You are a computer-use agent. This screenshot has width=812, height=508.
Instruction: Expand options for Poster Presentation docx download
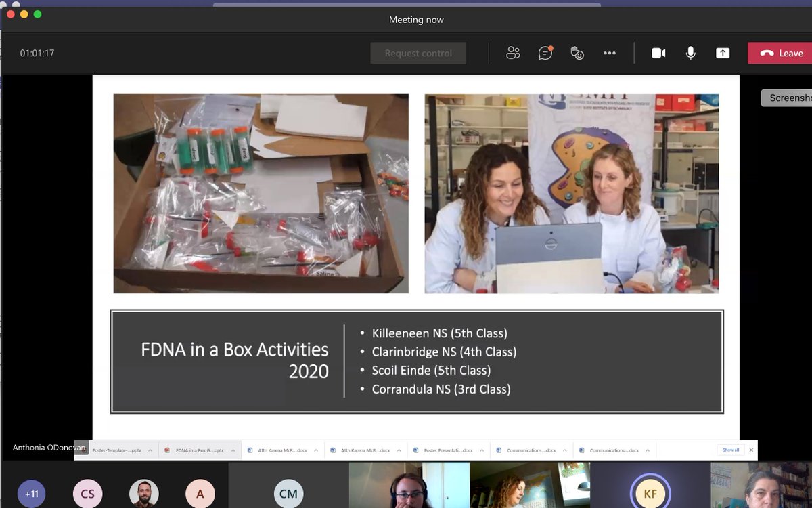pyautogui.click(x=483, y=449)
